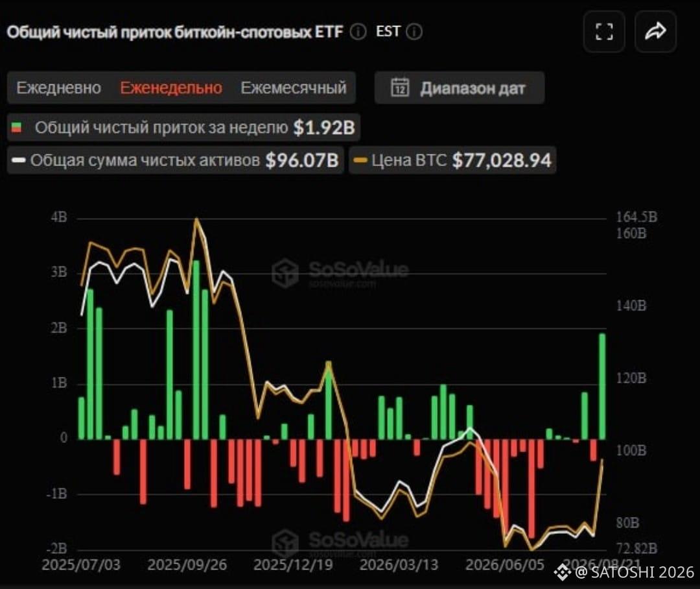
Task: Click the -2B left axis label
Action: [x=56, y=548]
